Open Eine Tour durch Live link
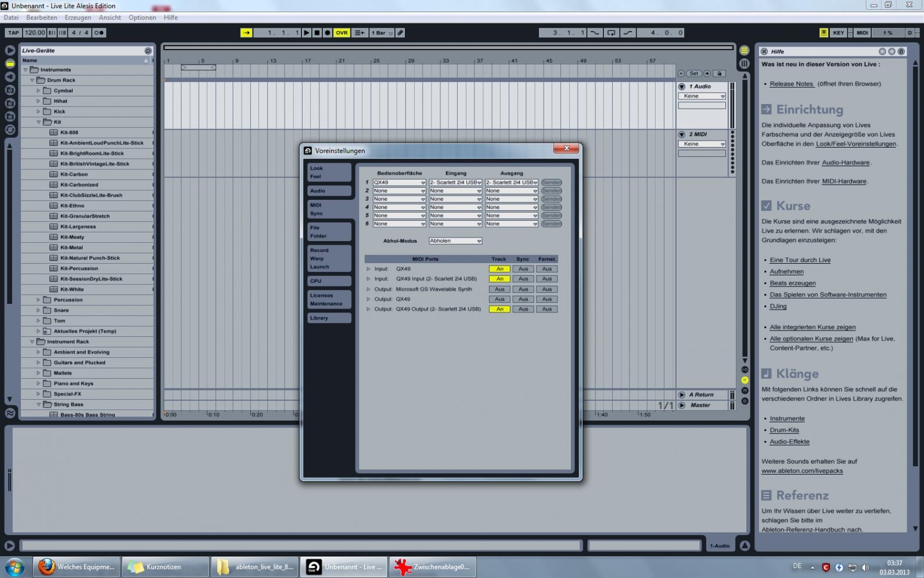 (x=800, y=260)
